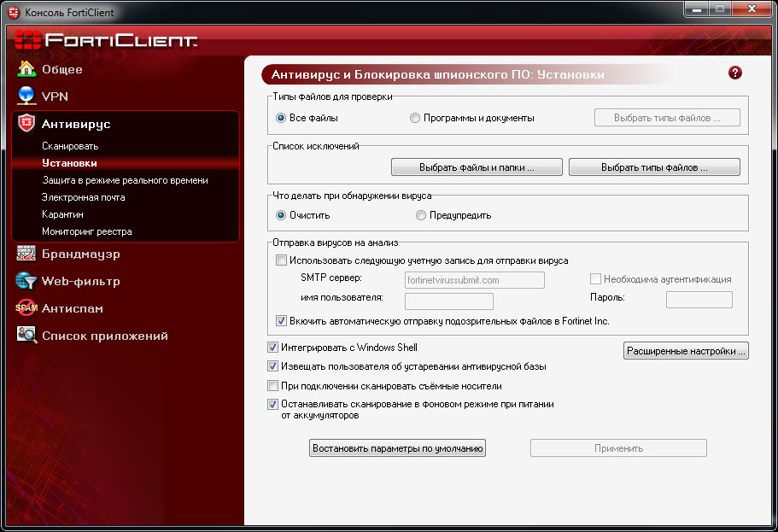This screenshot has width=778, height=532.
Task: Select Установки submenu item
Action: click(x=69, y=163)
